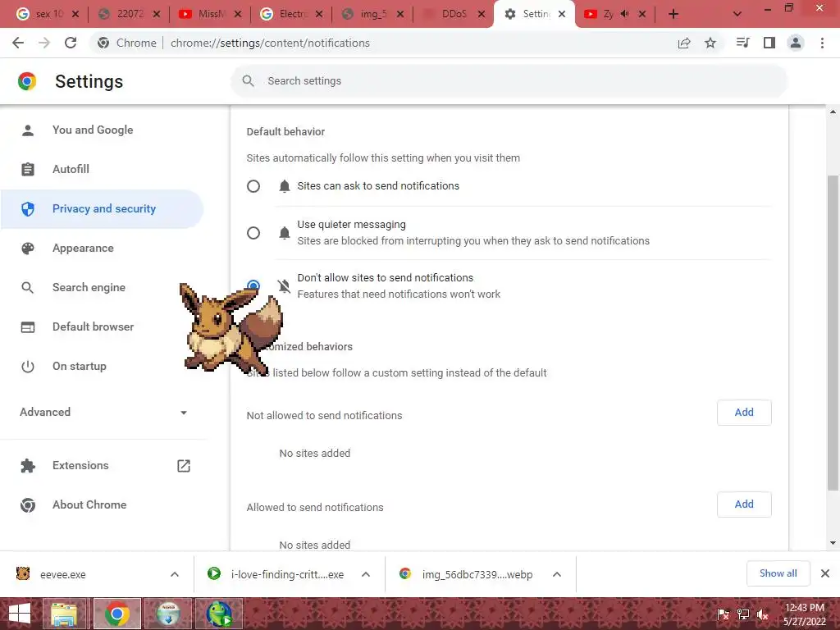Mute audio on the Zy YouTube tab
Screen dimensions: 840x630
pos(624,14)
